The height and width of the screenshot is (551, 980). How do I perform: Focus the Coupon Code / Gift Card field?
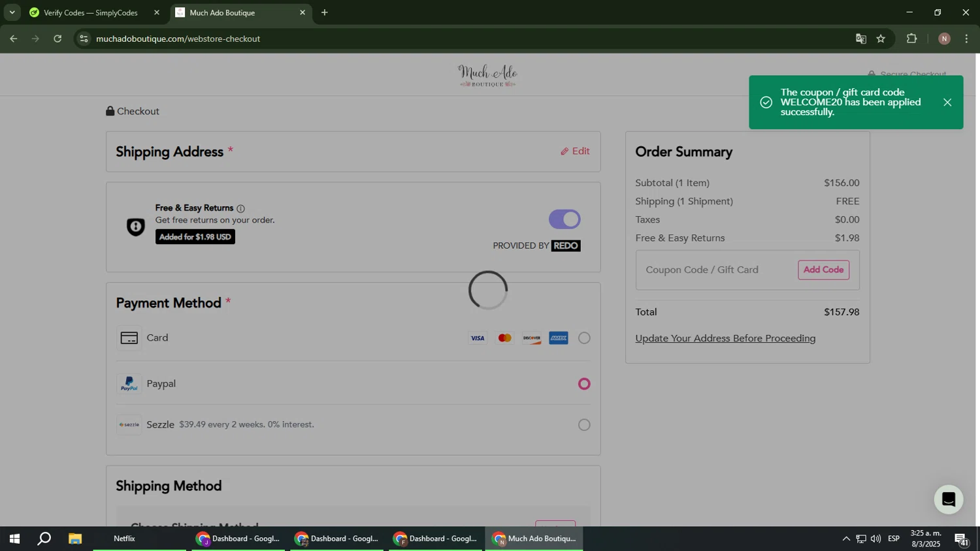(717, 270)
